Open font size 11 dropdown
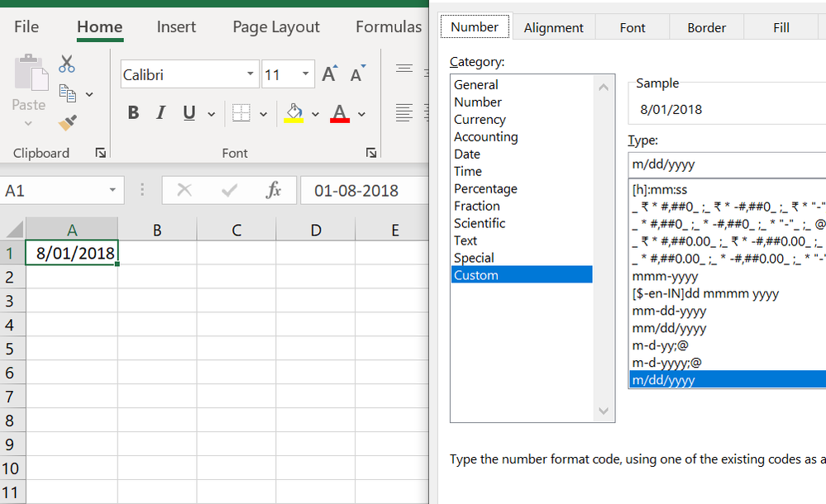The width and height of the screenshot is (826, 504). [x=305, y=74]
